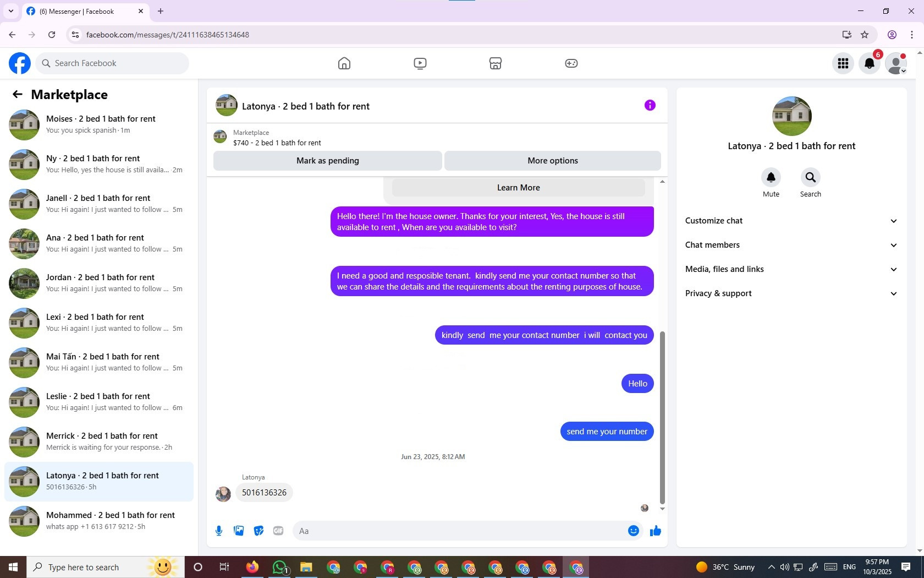924x578 pixels.
Task: Open the Chrome three-dot menu
Action: pos(912,35)
